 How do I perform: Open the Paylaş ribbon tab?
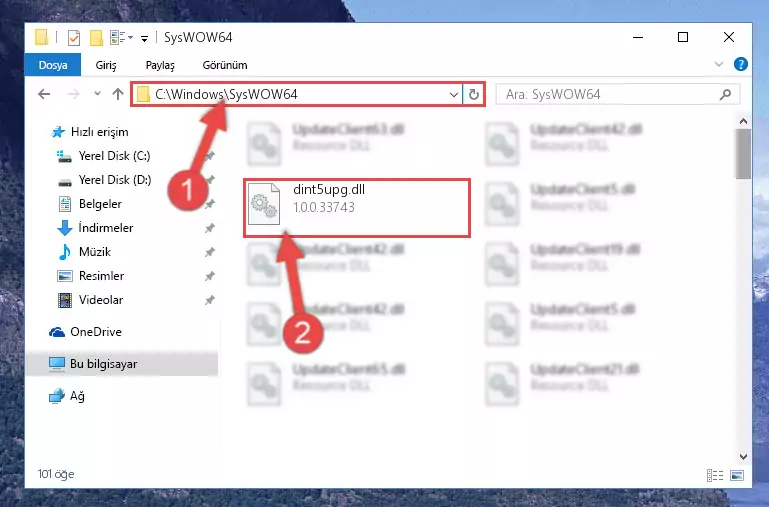(x=160, y=65)
